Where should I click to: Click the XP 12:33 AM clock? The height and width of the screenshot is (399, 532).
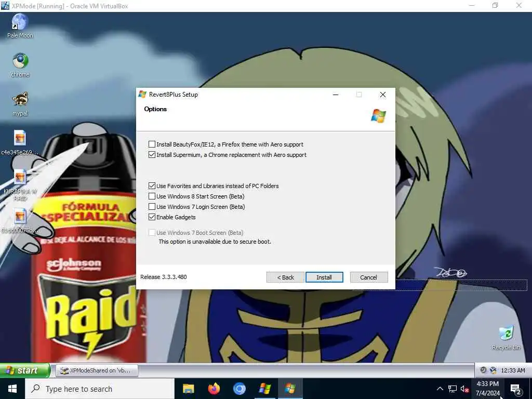513,370
